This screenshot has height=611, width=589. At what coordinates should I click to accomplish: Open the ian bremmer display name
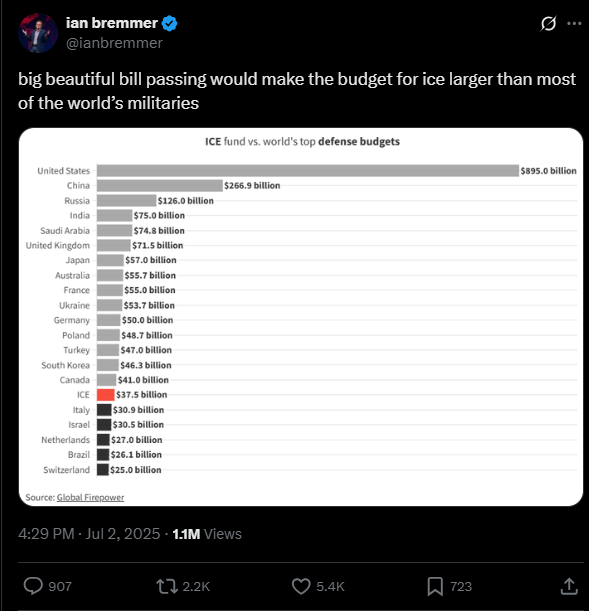tap(112, 23)
